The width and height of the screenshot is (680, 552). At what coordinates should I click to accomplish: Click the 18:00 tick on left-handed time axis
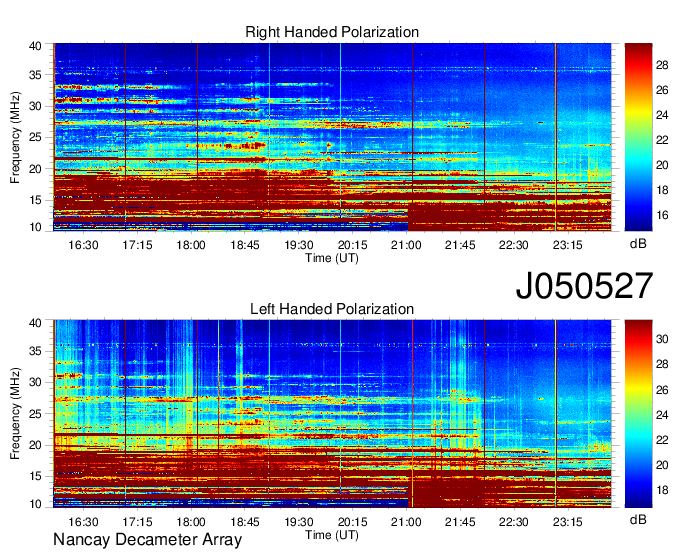coord(191,522)
